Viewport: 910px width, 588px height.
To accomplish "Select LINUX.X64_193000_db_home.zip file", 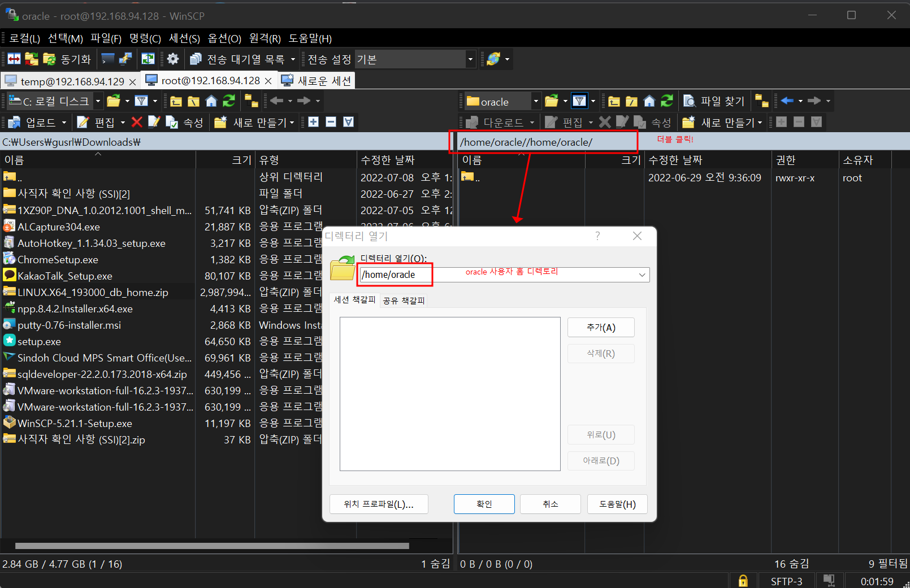I will pos(93,292).
